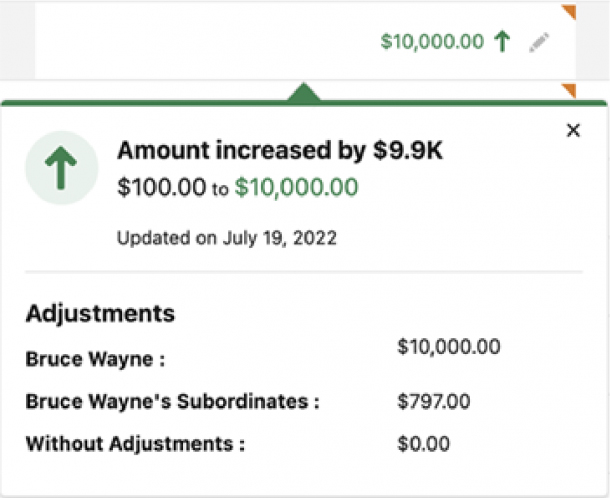Click the Adjustments section heading
This screenshot has height=498, width=610.
coord(100,314)
